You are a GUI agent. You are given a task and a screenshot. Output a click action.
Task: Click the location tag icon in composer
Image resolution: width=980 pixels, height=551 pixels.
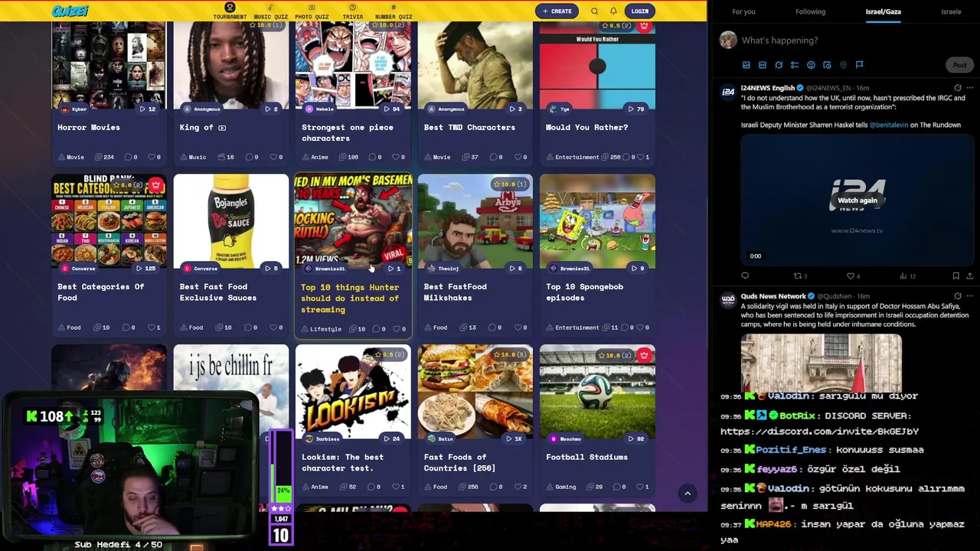(844, 65)
